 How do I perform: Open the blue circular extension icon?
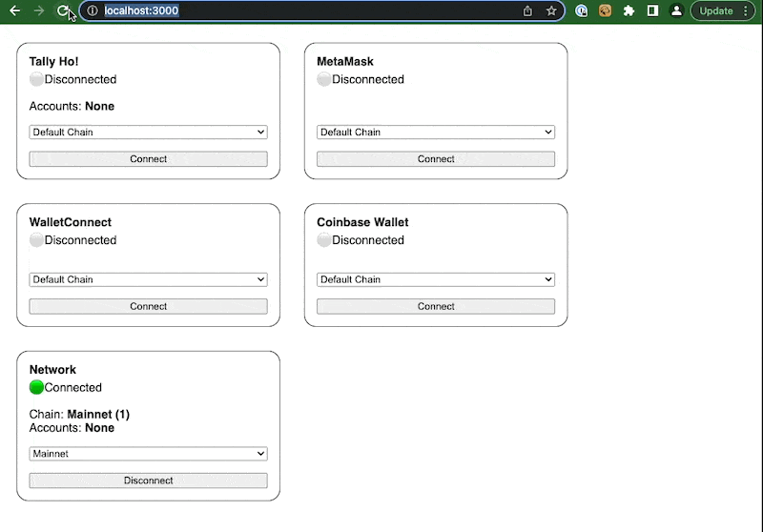point(582,10)
